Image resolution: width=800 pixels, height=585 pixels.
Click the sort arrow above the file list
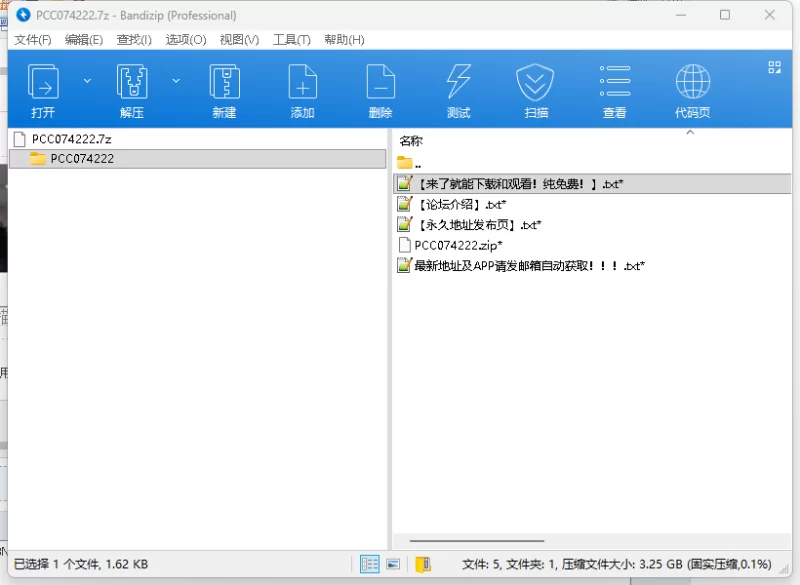pyautogui.click(x=690, y=132)
